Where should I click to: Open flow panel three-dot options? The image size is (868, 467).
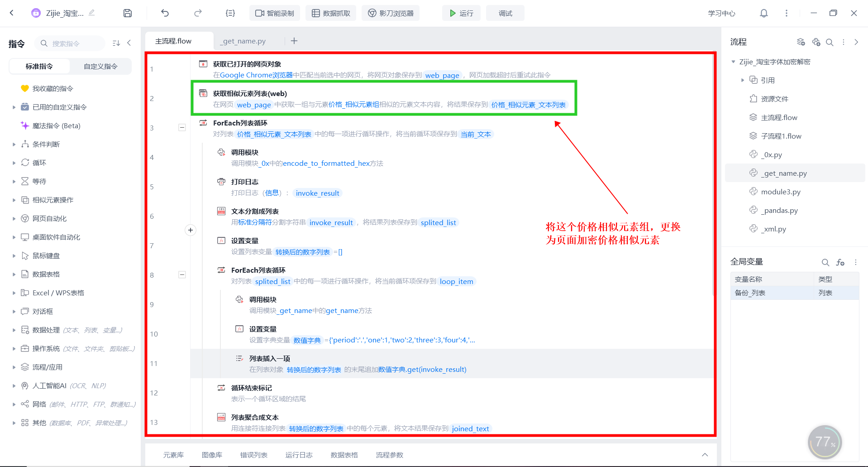click(844, 42)
